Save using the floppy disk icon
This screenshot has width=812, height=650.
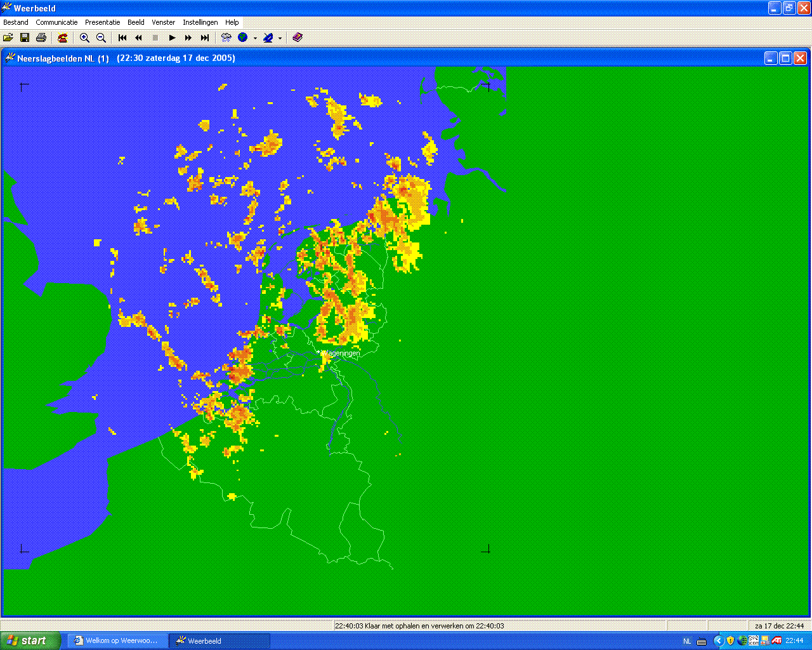pyautogui.click(x=25, y=38)
